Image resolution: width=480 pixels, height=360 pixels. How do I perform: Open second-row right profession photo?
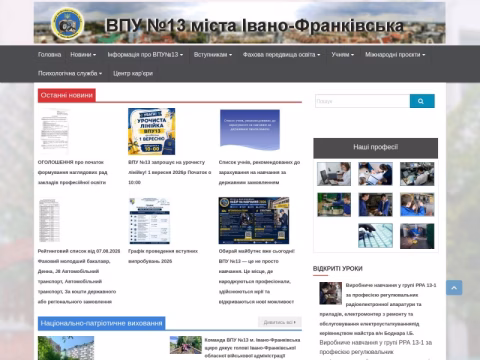pos(417,205)
